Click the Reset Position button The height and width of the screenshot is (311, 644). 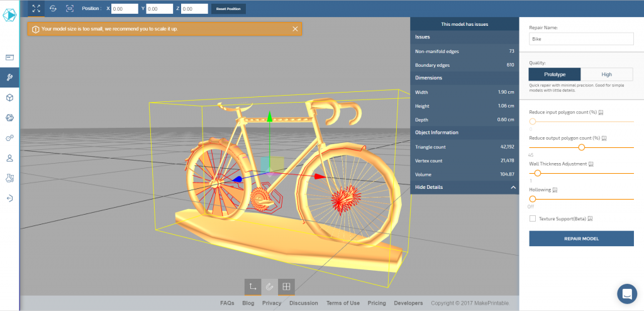pyautogui.click(x=228, y=9)
